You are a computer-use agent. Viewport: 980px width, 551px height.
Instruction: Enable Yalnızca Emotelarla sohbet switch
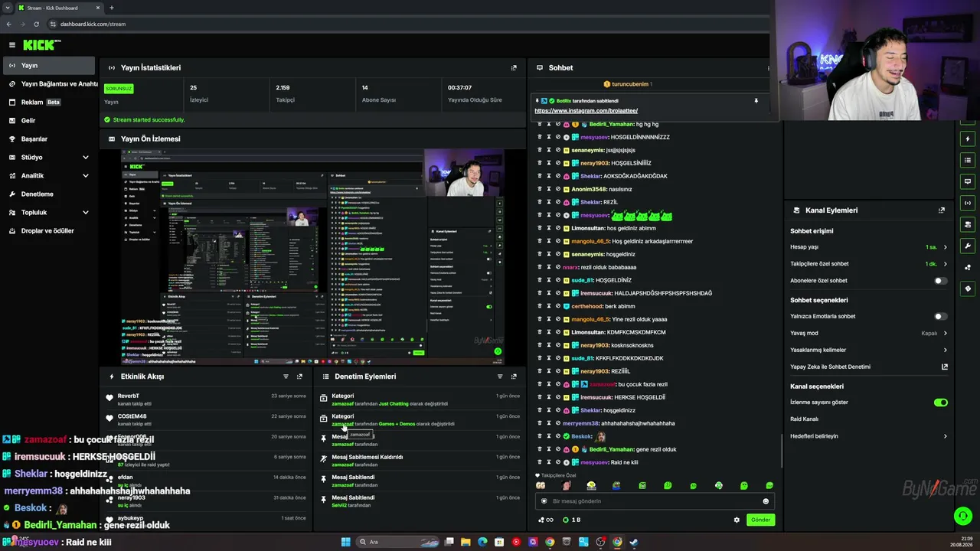pos(940,316)
